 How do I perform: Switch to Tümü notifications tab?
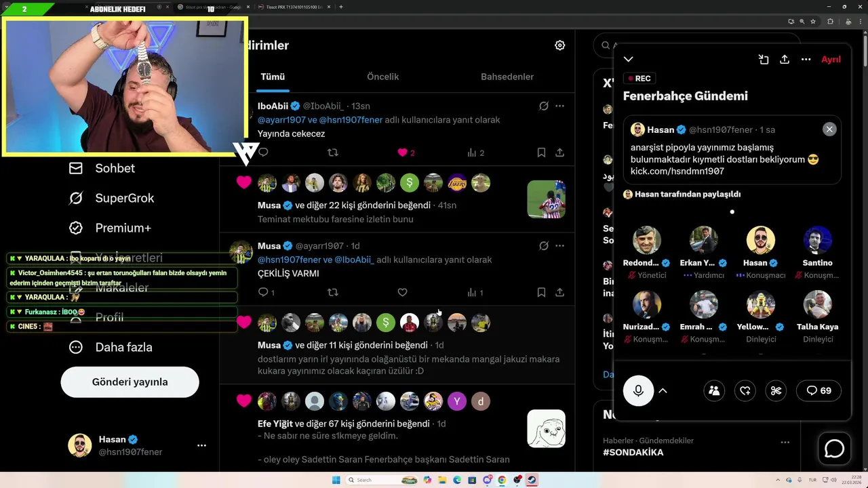point(273,77)
